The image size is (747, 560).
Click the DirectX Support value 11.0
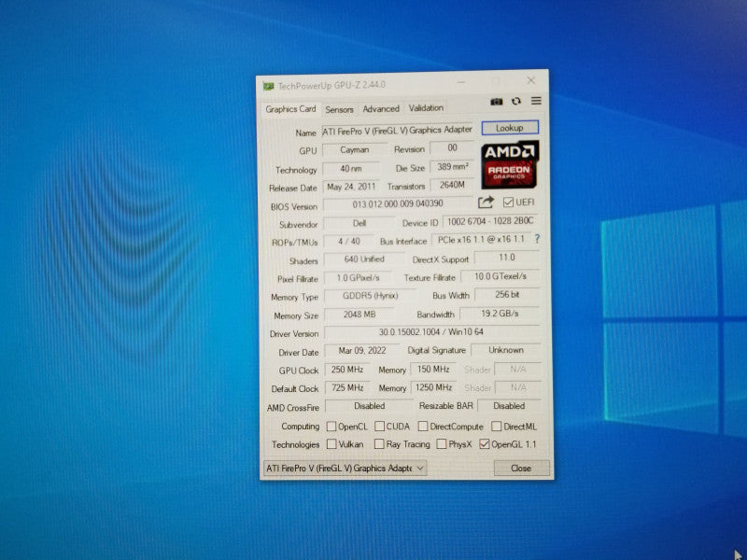[x=507, y=258]
